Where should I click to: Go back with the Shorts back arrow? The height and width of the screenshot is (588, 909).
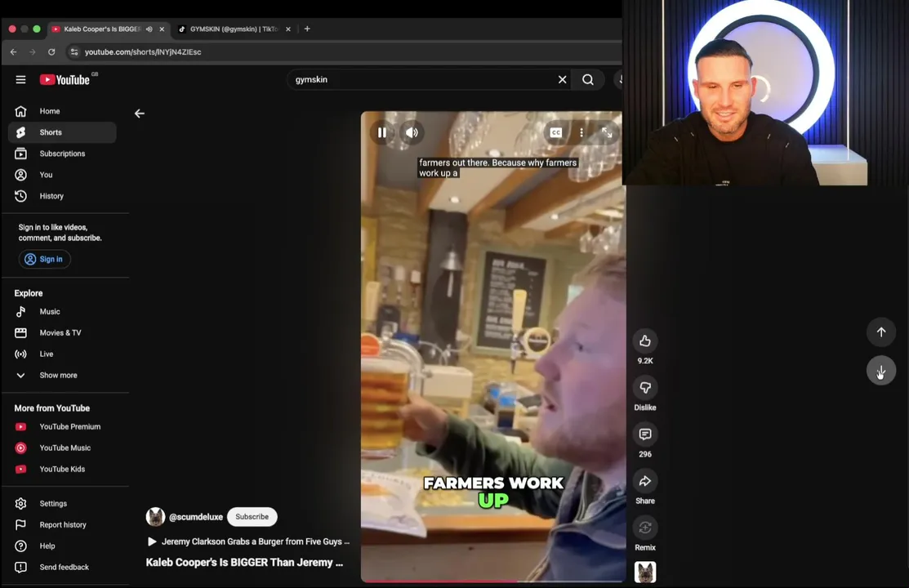coord(140,114)
